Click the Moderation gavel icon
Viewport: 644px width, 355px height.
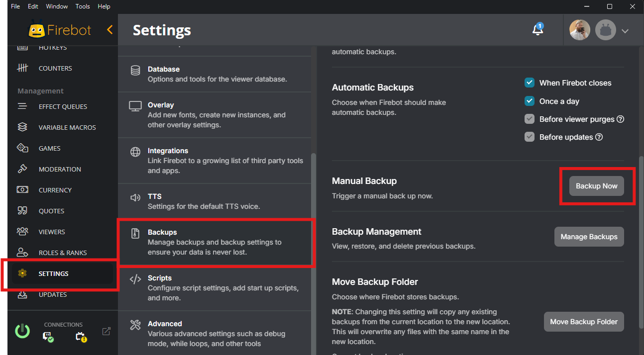[x=22, y=169]
